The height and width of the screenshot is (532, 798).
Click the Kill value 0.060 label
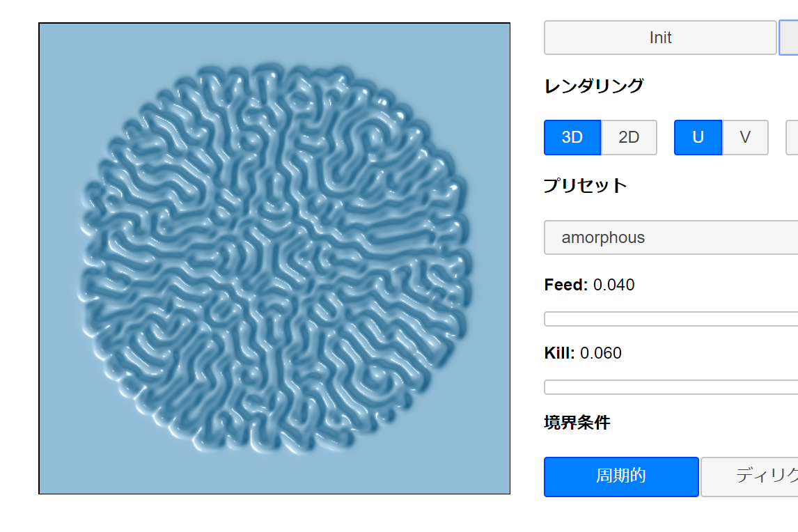point(600,353)
